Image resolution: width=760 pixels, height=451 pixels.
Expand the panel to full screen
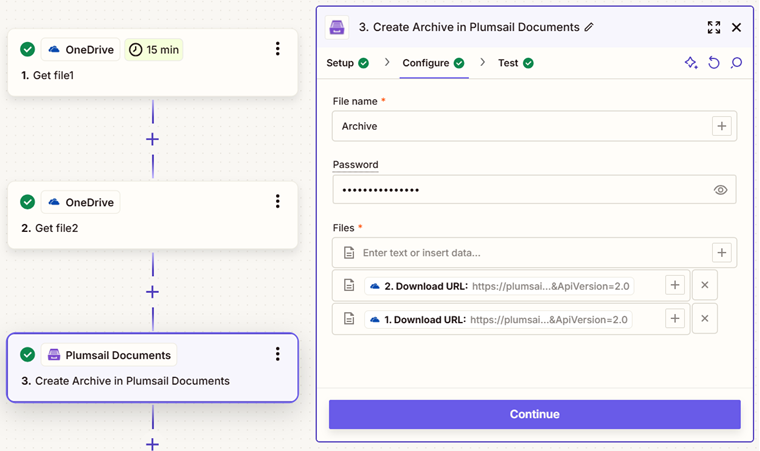[714, 27]
